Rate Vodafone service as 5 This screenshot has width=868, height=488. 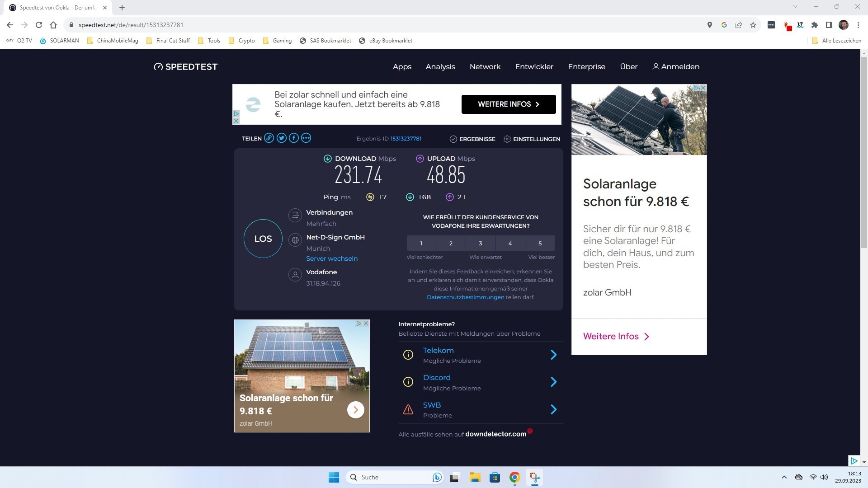point(540,243)
